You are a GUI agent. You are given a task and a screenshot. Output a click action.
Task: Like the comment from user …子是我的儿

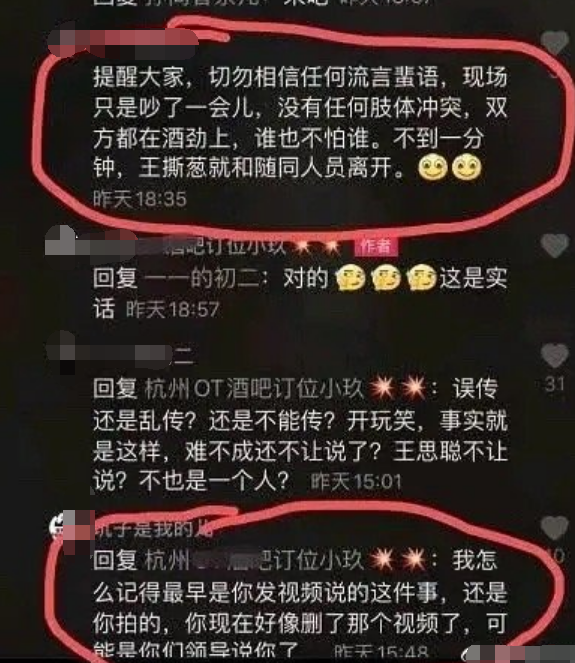point(555,528)
